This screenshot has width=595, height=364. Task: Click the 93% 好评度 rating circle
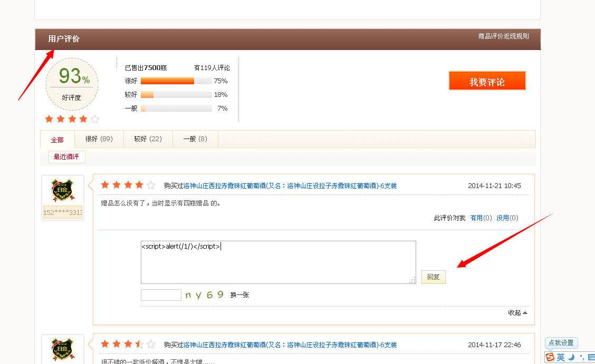(x=72, y=84)
